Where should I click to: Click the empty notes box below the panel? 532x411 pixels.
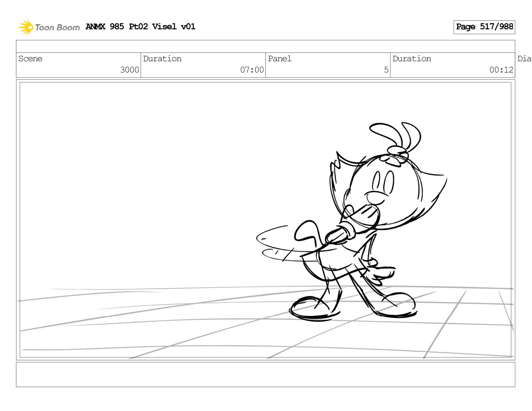coord(265,375)
